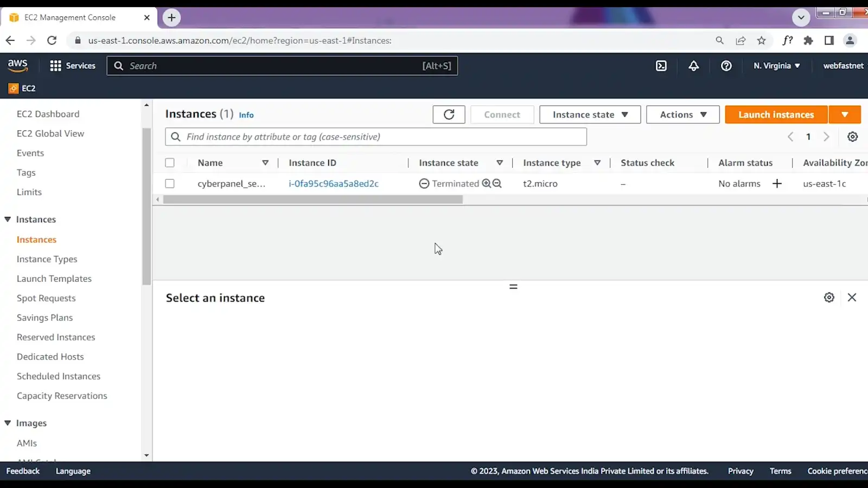Open the webfastnet account menu
Image resolution: width=868 pixels, height=488 pixels.
(x=843, y=66)
